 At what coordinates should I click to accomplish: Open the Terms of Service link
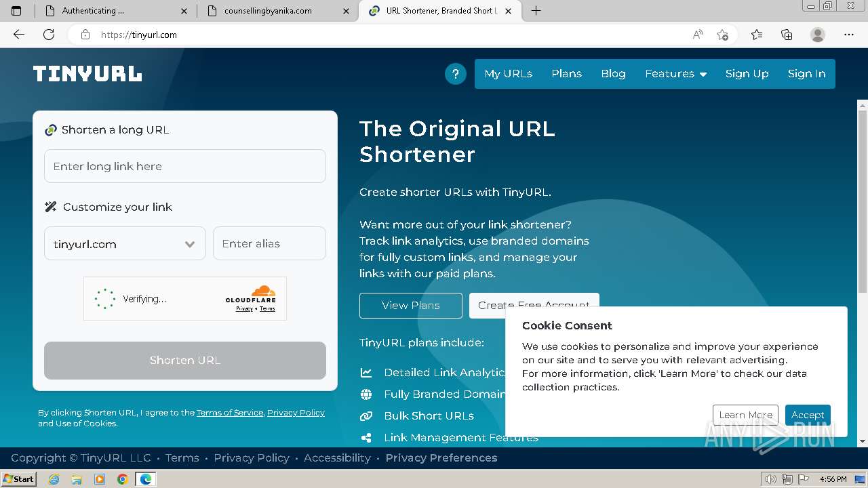point(230,413)
